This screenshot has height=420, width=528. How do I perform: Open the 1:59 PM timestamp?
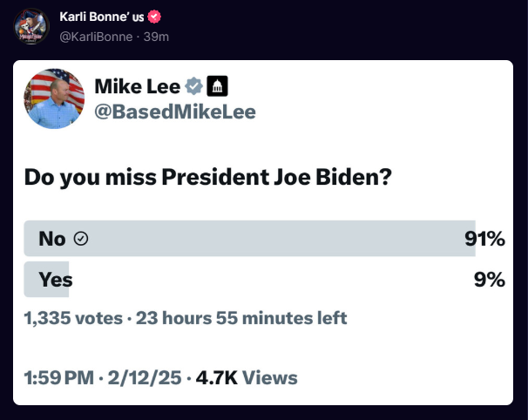click(x=59, y=377)
